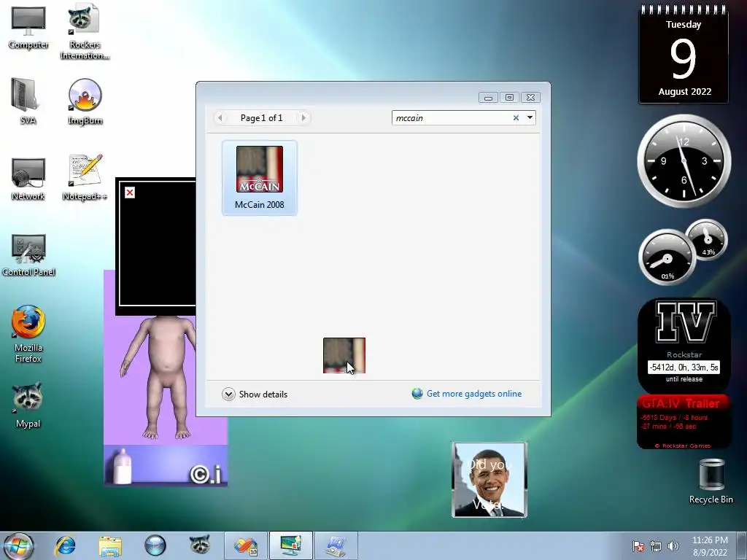Click the taskbar clock showing 11:26 PM

(710, 546)
